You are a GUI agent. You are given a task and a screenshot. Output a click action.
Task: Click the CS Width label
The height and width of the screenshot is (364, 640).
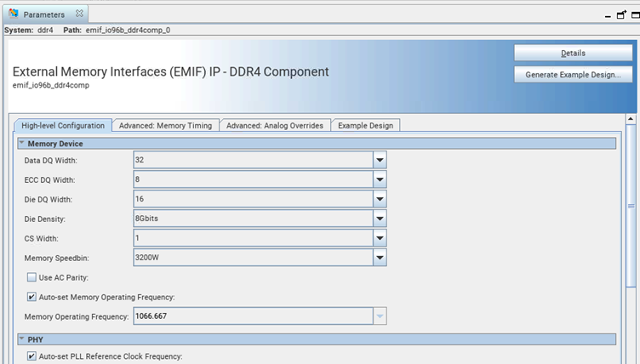coord(41,239)
